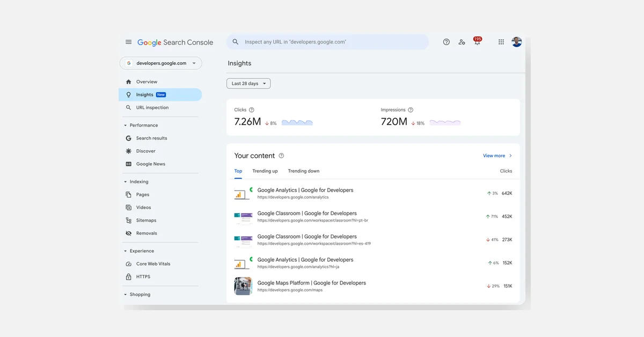The width and height of the screenshot is (644, 337).
Task: Click the Videos icon in sidebar
Action: click(x=128, y=207)
